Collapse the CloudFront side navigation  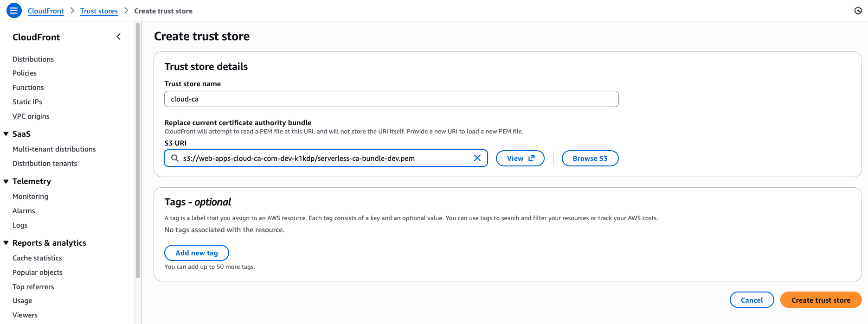click(x=119, y=37)
